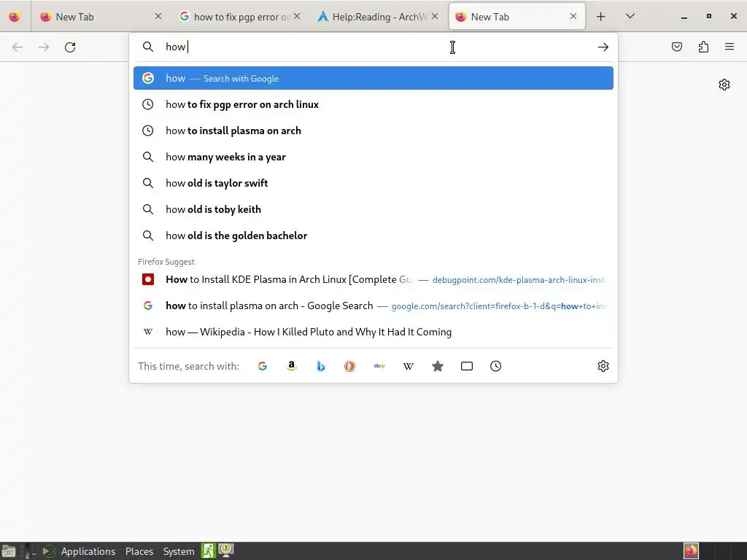Screen dimensions: 747x560
Task: Search this time with Google
Action: click(x=263, y=366)
